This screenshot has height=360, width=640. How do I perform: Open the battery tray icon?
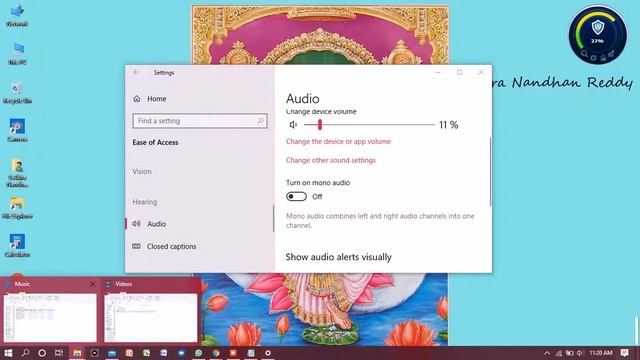(x=569, y=353)
